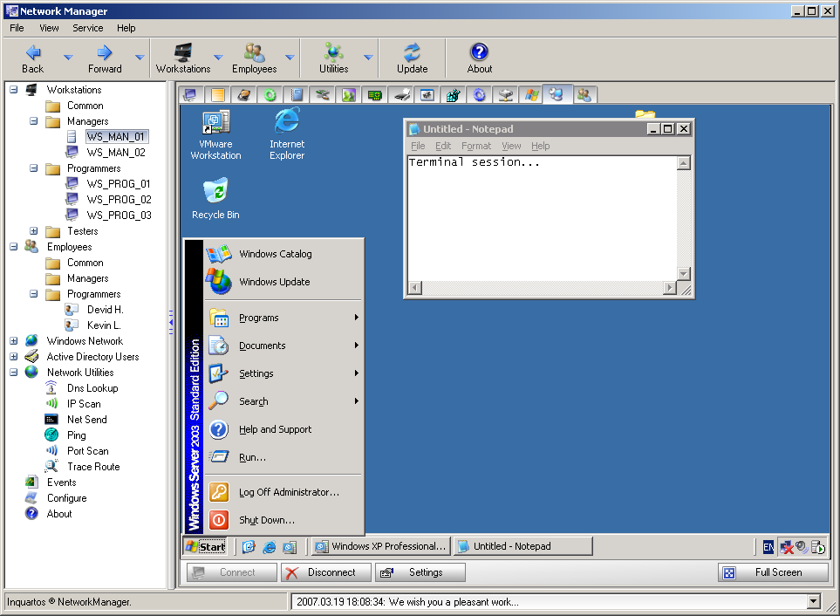Open Programs in the Start menu
Screen dimensions: 840x616
[x=283, y=318]
